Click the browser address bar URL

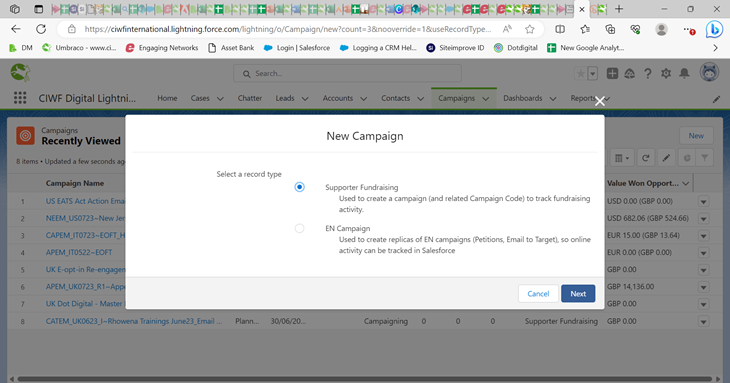[287, 29]
